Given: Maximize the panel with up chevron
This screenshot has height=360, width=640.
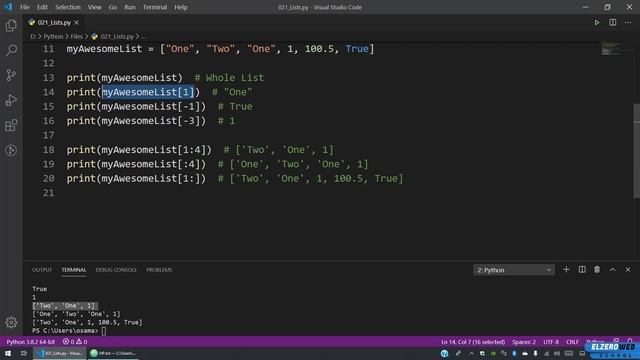Looking at the screenshot, I should (613, 269).
